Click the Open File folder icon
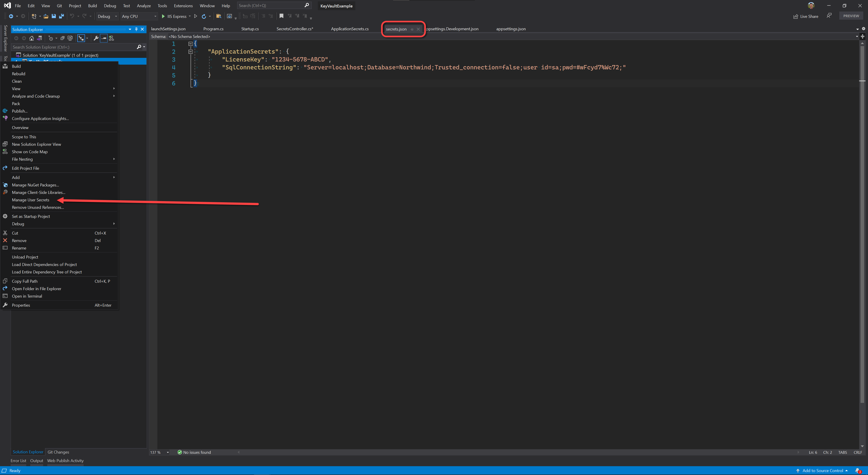868x475 pixels. pos(46,16)
